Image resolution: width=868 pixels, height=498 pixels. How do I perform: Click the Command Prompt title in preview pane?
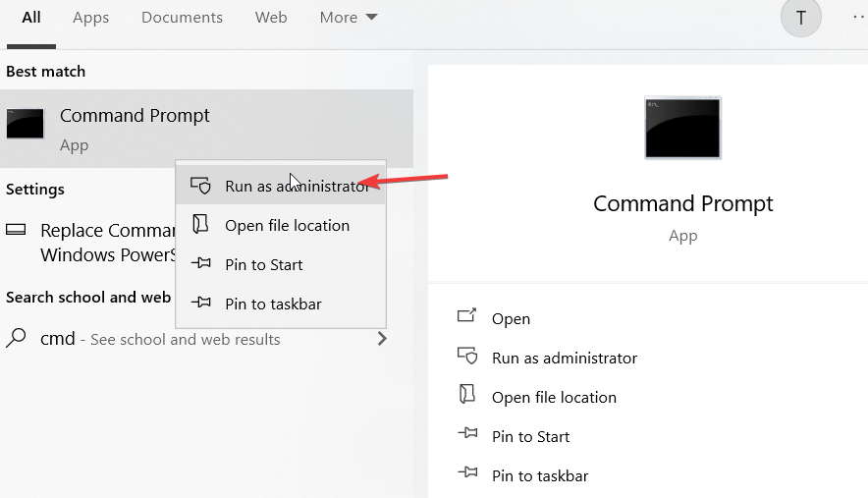[683, 204]
